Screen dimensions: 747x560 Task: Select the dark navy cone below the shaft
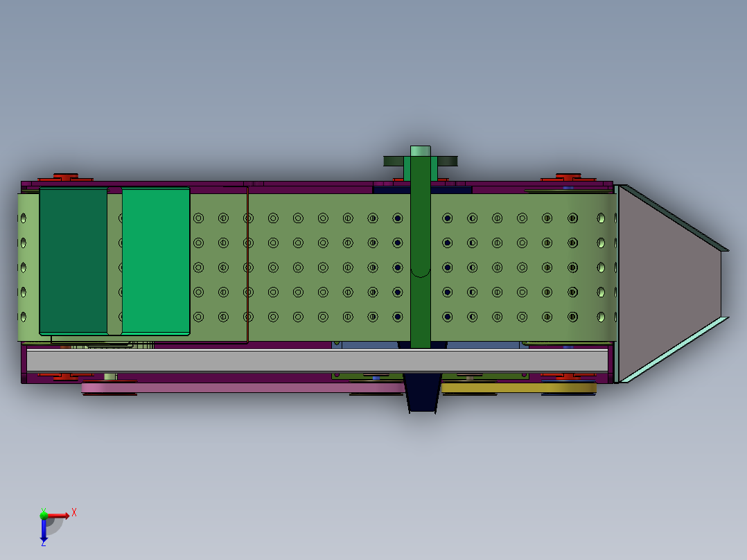click(x=422, y=393)
